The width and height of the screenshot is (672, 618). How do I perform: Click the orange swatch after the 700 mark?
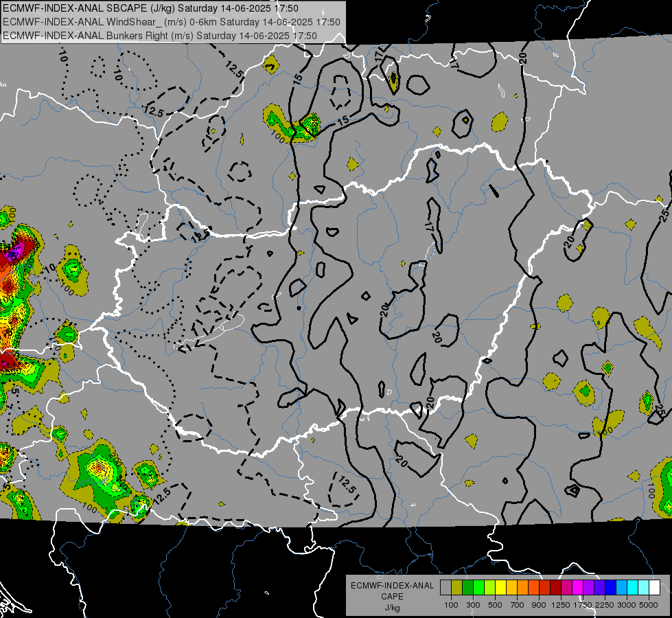[523, 587]
